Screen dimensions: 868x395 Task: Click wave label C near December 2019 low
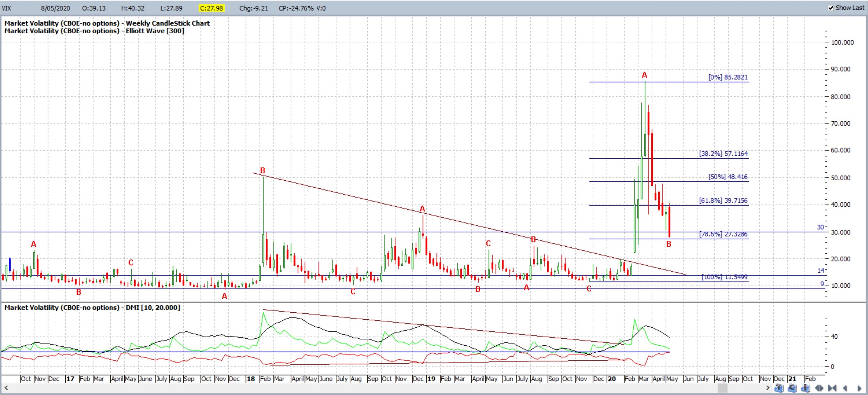[589, 289]
